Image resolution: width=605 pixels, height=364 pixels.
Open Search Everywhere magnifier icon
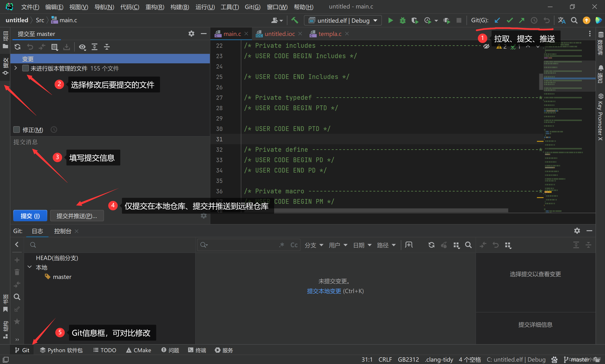(574, 20)
